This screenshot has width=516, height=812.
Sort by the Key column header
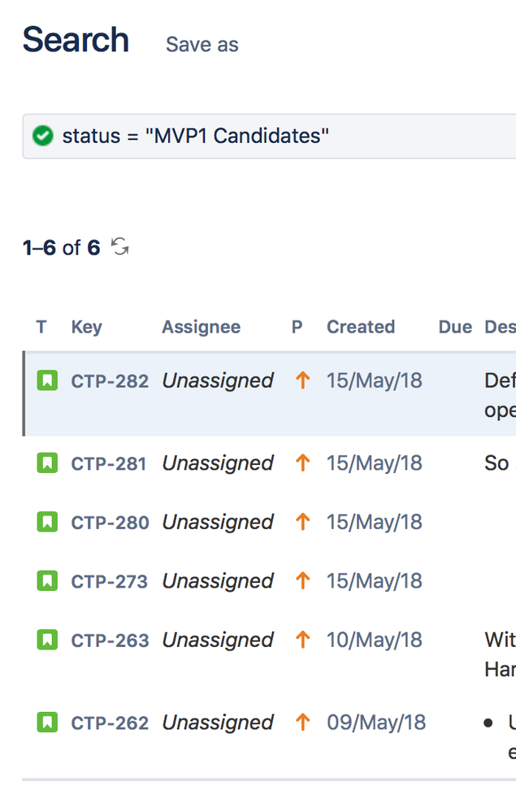pyautogui.click(x=86, y=327)
